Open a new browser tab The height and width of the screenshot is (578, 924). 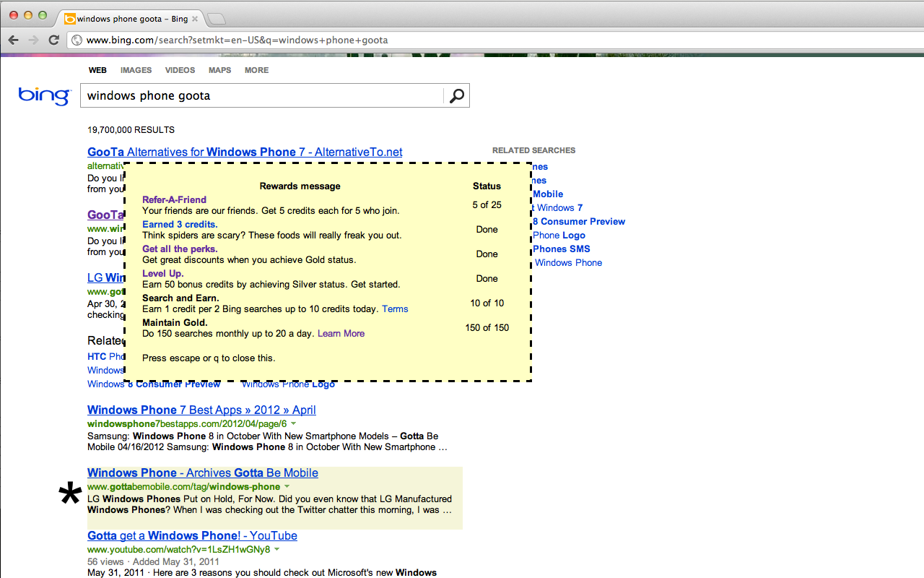(216, 19)
